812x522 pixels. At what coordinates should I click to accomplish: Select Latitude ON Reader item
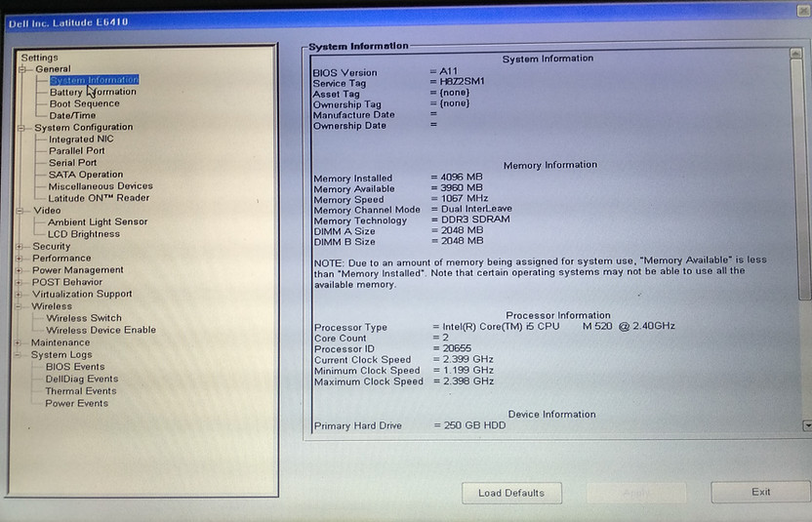click(x=99, y=198)
